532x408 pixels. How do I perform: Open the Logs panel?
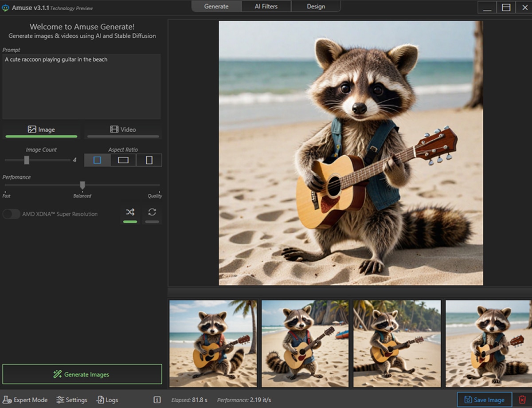pyautogui.click(x=107, y=400)
